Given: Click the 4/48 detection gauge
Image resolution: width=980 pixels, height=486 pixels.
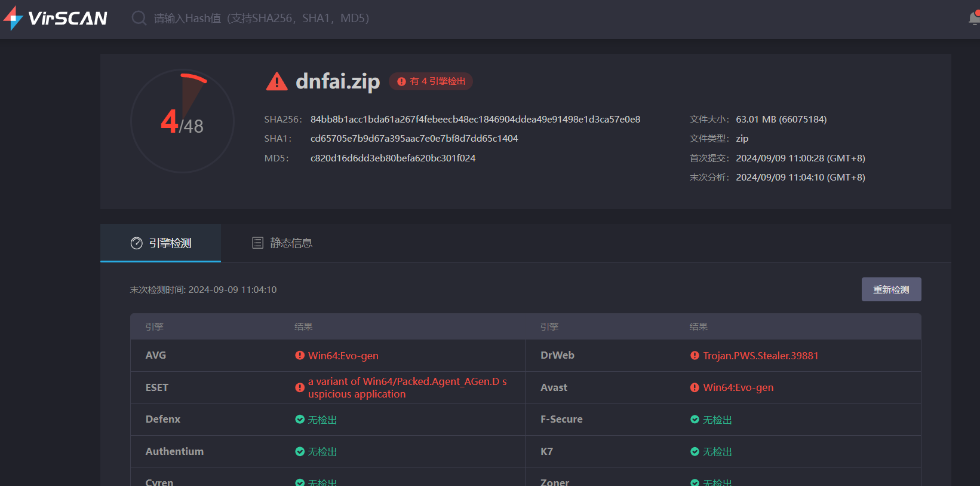Looking at the screenshot, I should click(x=182, y=121).
